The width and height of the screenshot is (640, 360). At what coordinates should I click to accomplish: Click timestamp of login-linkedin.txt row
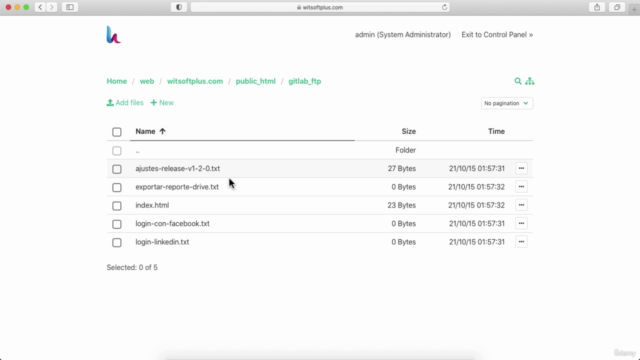tap(477, 242)
